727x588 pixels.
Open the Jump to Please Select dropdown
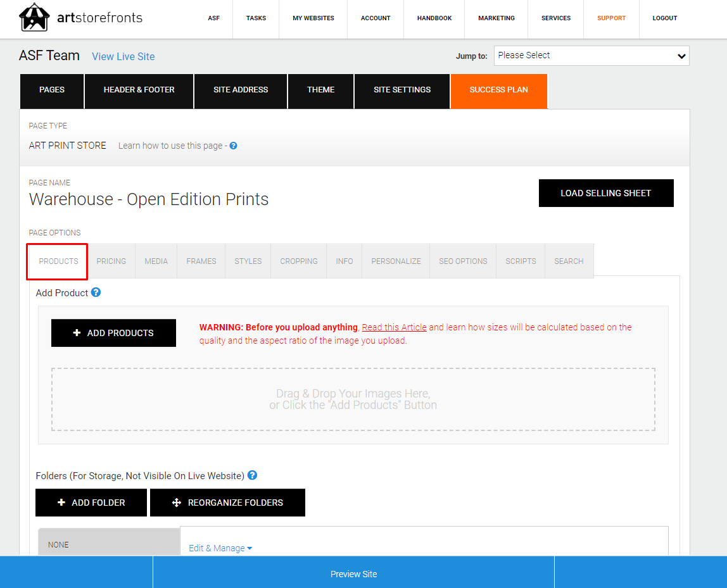tap(591, 56)
